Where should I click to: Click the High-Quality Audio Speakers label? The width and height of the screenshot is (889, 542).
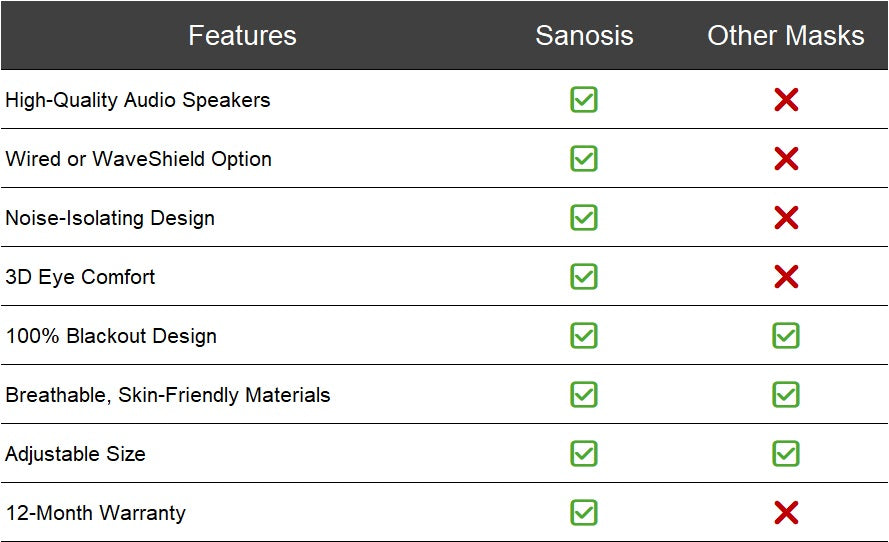(138, 100)
